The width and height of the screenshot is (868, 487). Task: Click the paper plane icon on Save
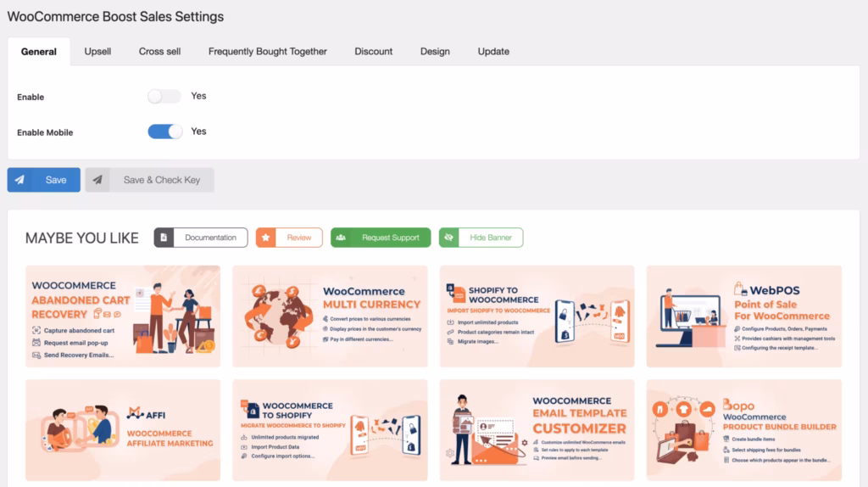coord(19,180)
